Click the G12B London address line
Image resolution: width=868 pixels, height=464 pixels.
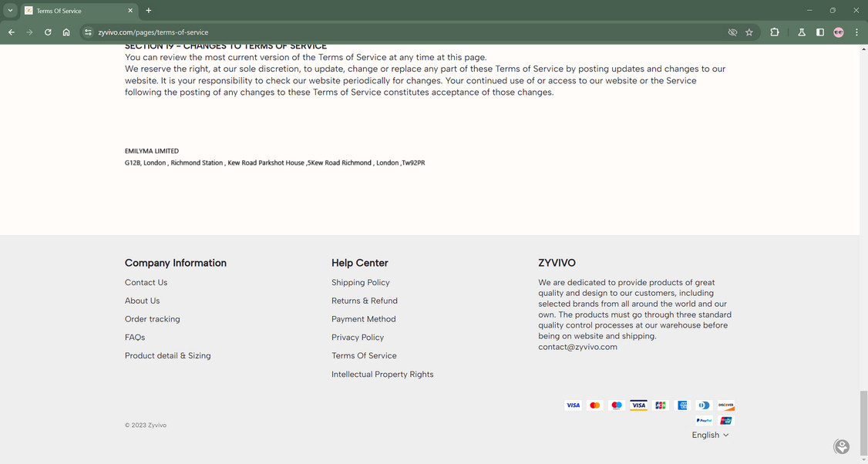point(274,163)
